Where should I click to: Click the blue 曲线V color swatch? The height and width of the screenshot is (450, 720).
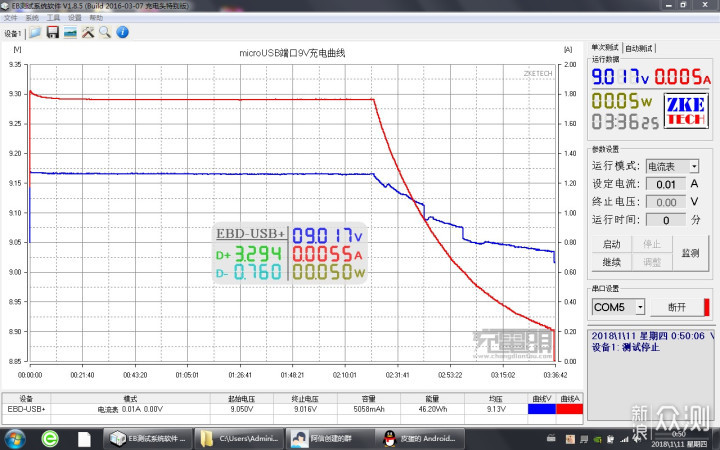click(541, 408)
